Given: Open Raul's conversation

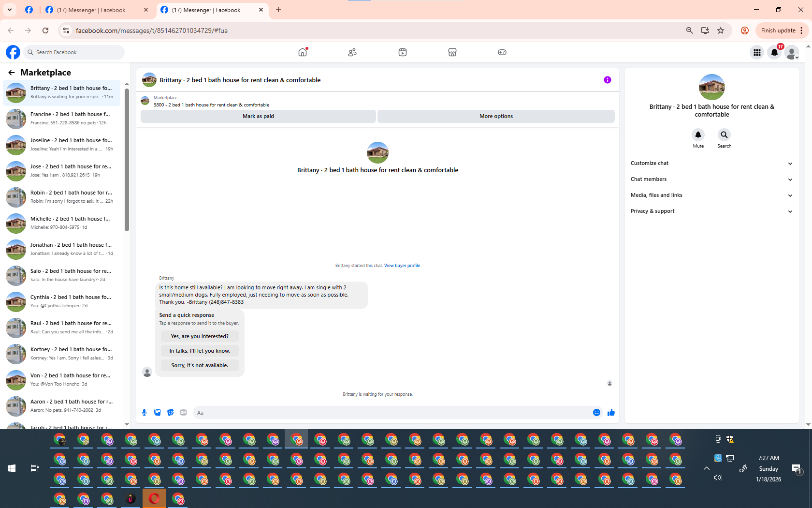Looking at the screenshot, I should coord(62,328).
